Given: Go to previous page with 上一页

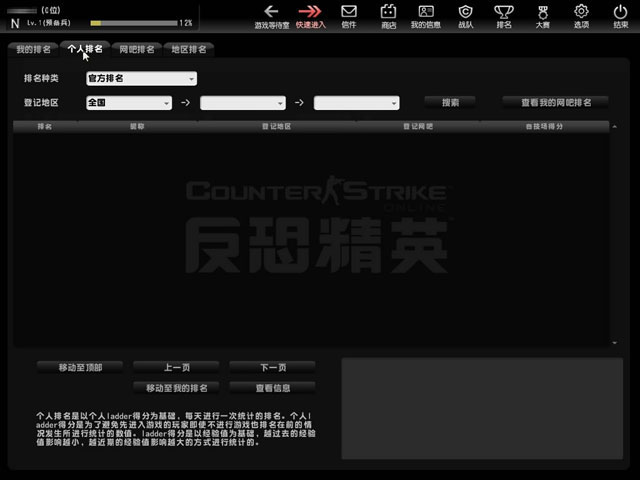Looking at the screenshot, I should [x=176, y=367].
